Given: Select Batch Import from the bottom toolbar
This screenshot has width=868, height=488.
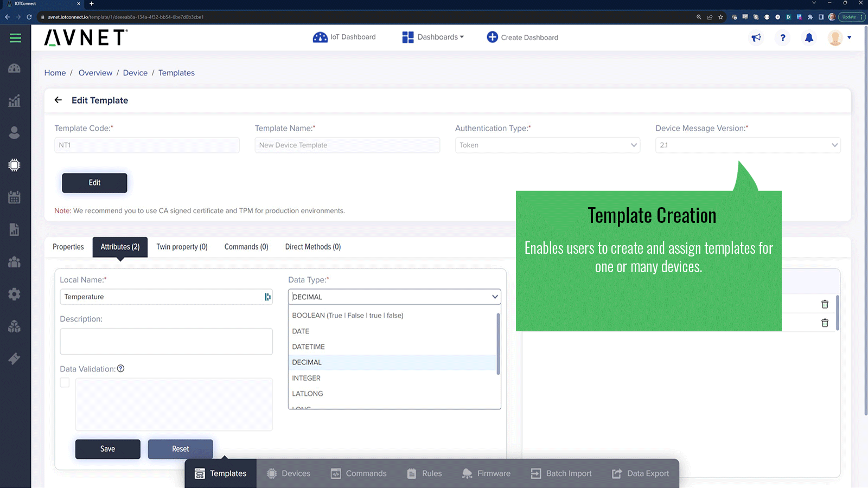Looking at the screenshot, I should [x=561, y=473].
